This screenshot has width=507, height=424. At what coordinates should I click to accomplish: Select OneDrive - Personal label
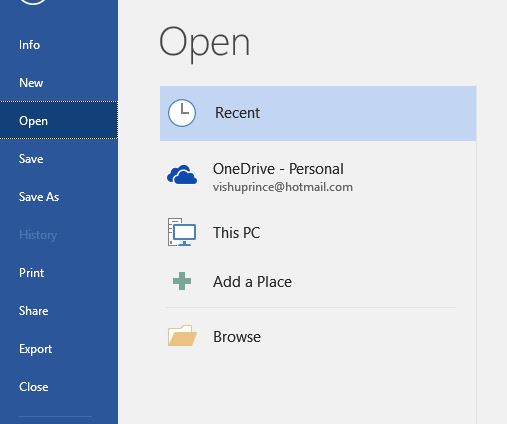coord(278,169)
